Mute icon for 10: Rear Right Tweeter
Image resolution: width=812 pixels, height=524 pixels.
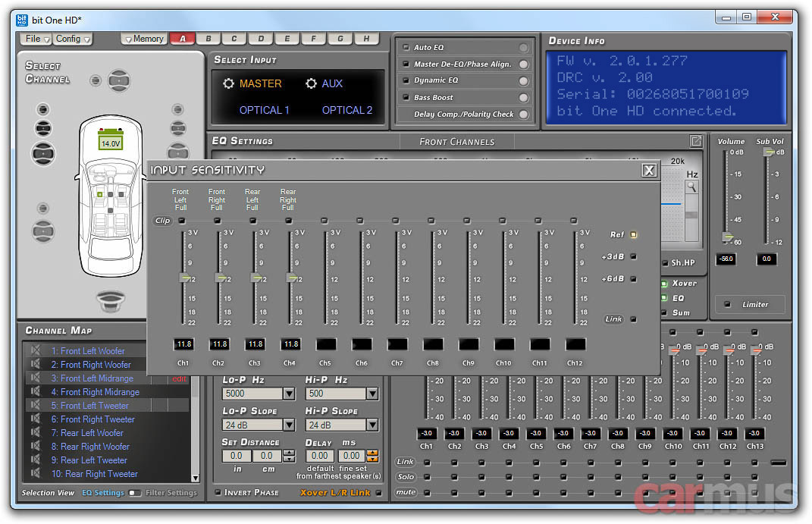point(35,473)
